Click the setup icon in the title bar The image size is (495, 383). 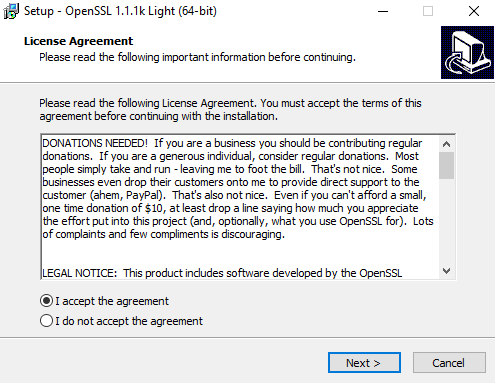tap(11, 11)
